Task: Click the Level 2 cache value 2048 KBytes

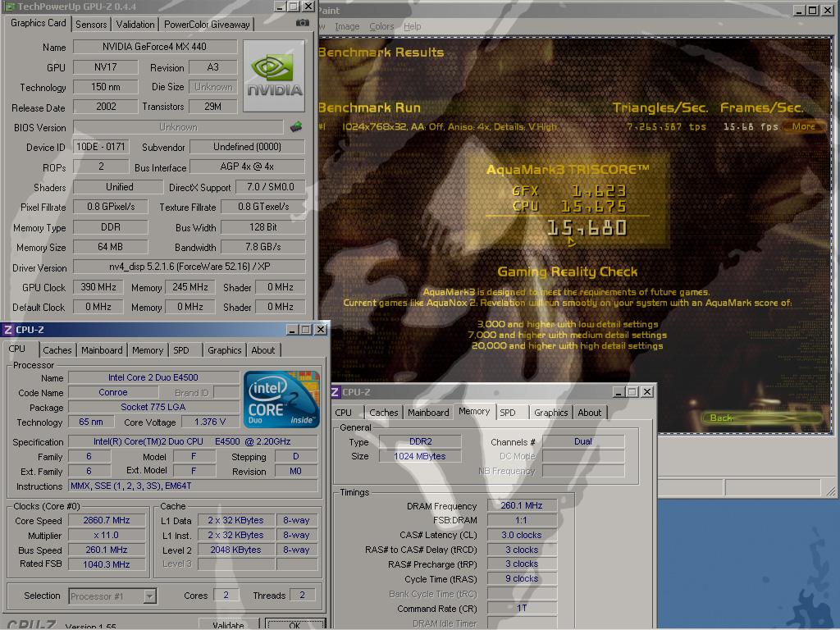Action: [235, 550]
